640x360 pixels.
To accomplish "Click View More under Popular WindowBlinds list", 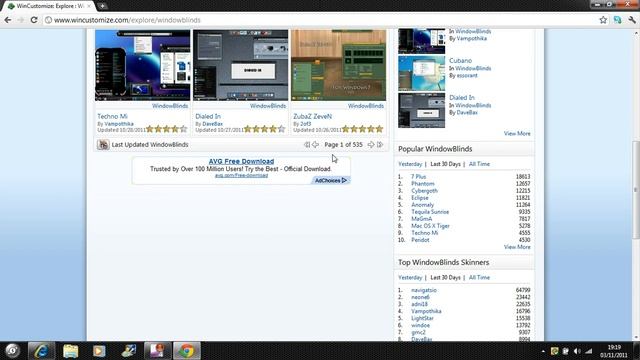I will 517,247.
